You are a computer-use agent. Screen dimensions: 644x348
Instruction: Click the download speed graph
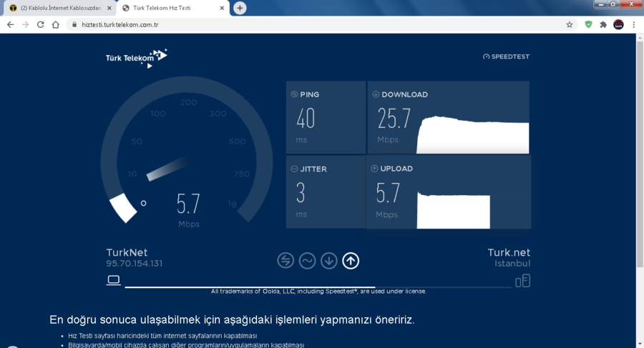tap(473, 135)
